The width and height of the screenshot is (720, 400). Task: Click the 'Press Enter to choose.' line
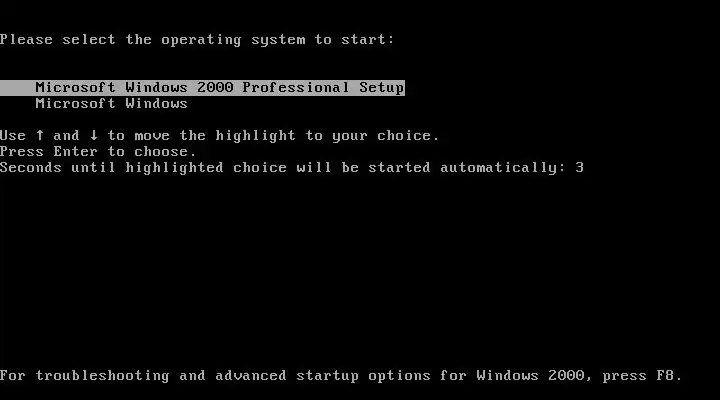98,152
